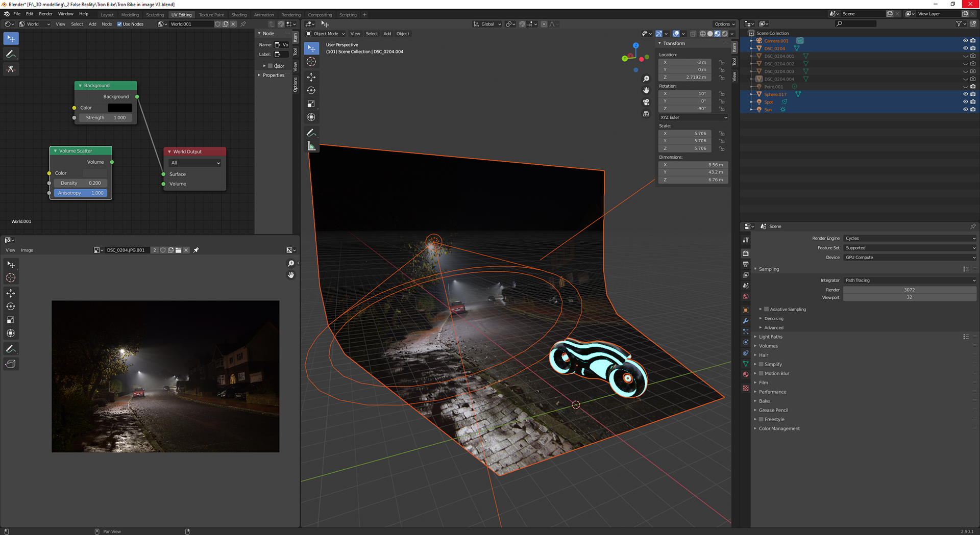Open the World properties tab
980x535 pixels.
pyautogui.click(x=746, y=296)
